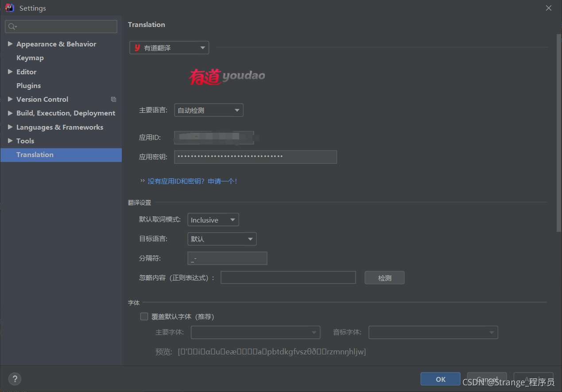562x392 pixels.
Task: Click the Cancel button
Action: point(487,379)
